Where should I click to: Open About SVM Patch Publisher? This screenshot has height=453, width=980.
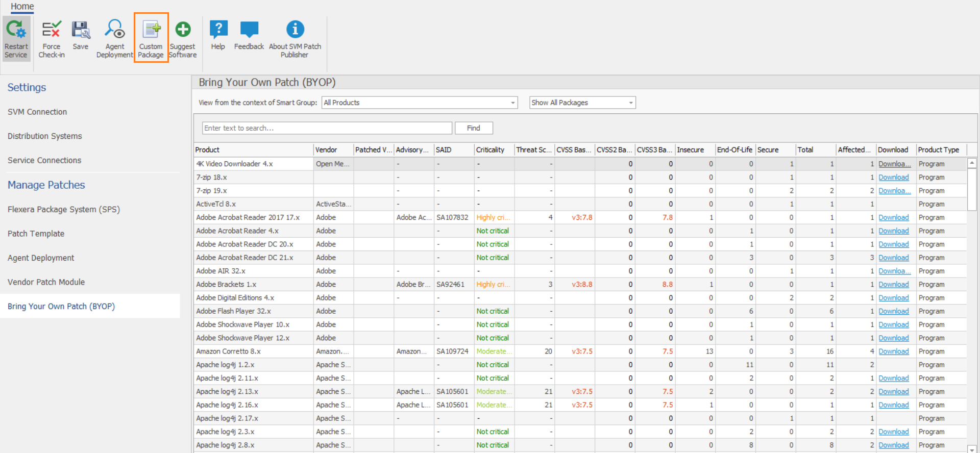295,38
